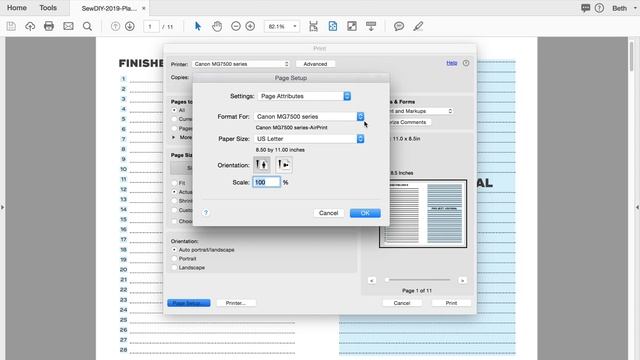640x360 pixels.
Task: Click the email envelope icon
Action: click(x=68, y=27)
